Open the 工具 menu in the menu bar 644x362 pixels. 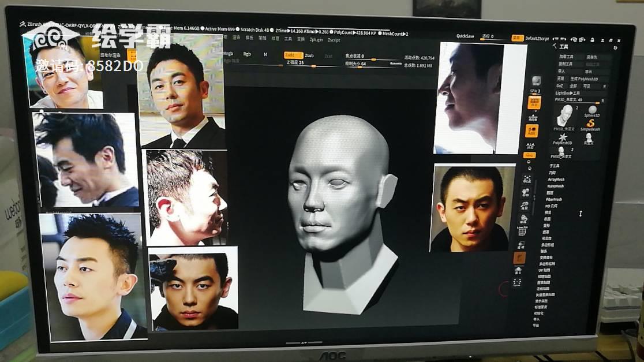pyautogui.click(x=288, y=39)
